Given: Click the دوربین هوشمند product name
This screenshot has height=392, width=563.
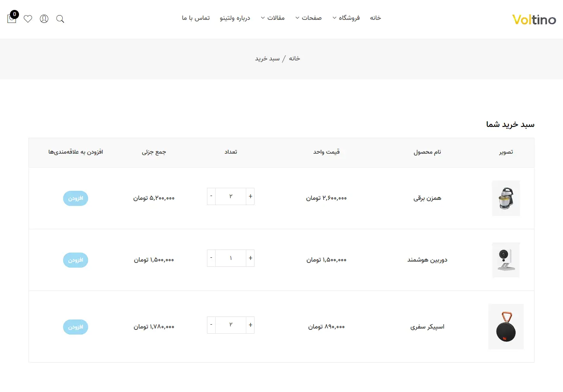Looking at the screenshot, I should [427, 260].
